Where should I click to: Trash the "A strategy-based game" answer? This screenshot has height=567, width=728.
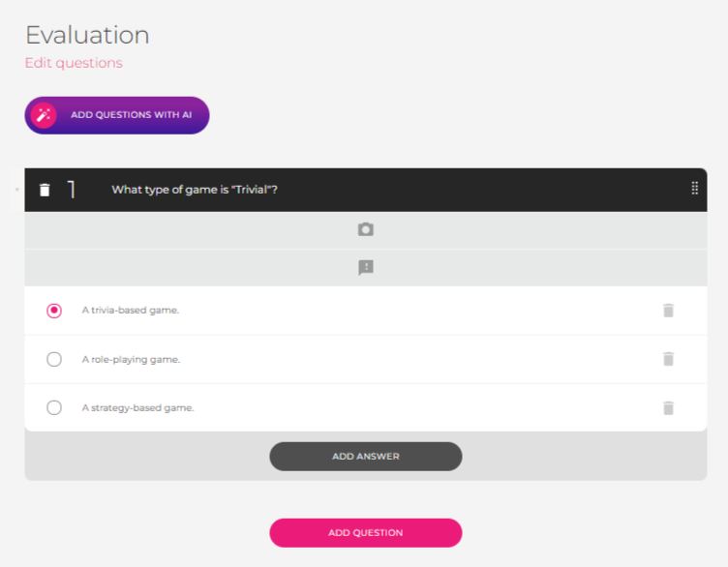pos(667,407)
